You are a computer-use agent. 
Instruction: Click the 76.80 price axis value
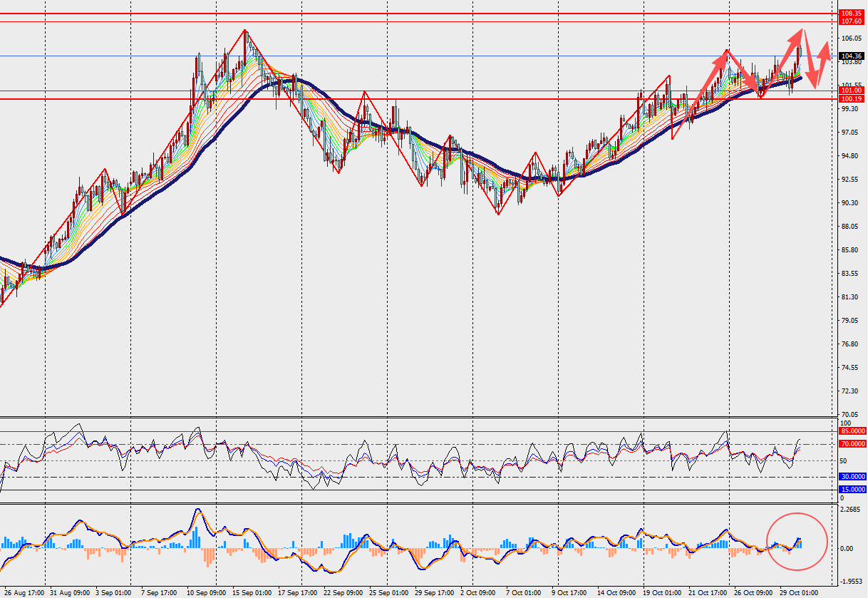[849, 344]
